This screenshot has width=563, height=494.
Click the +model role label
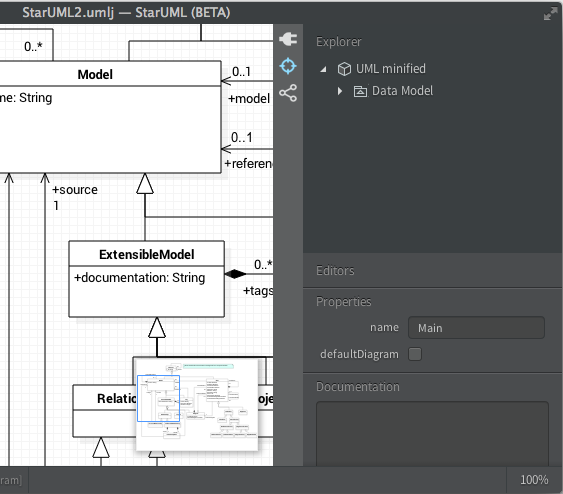click(x=249, y=98)
